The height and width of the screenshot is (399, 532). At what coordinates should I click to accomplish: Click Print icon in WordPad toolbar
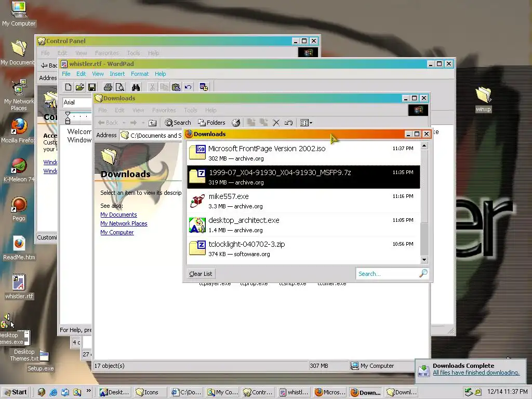(x=108, y=87)
